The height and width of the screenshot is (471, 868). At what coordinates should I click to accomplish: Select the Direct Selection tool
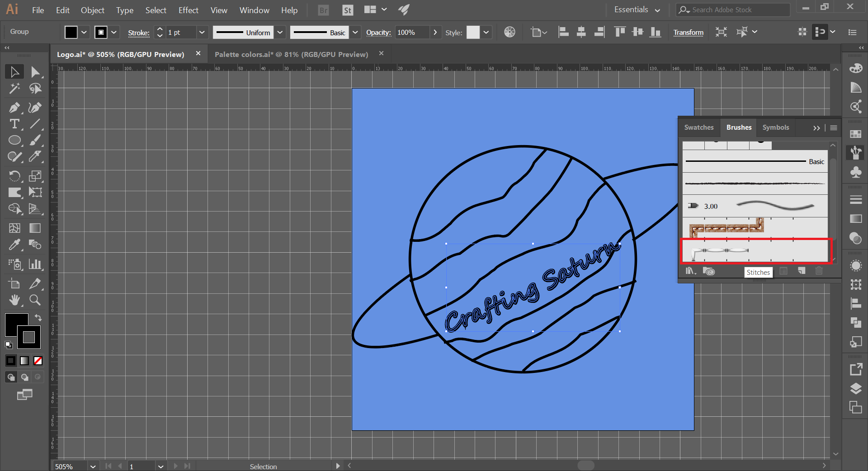[x=35, y=72]
